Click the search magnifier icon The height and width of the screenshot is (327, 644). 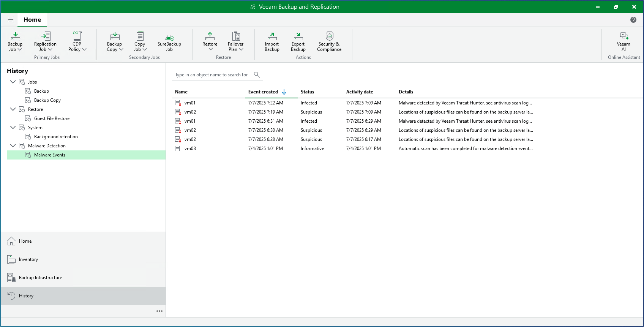[257, 75]
